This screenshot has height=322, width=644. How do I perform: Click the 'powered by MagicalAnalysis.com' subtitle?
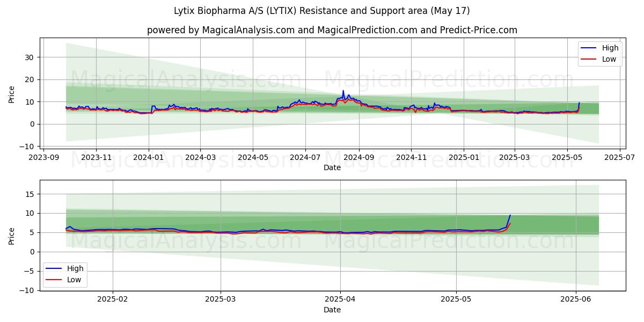[x=332, y=30]
